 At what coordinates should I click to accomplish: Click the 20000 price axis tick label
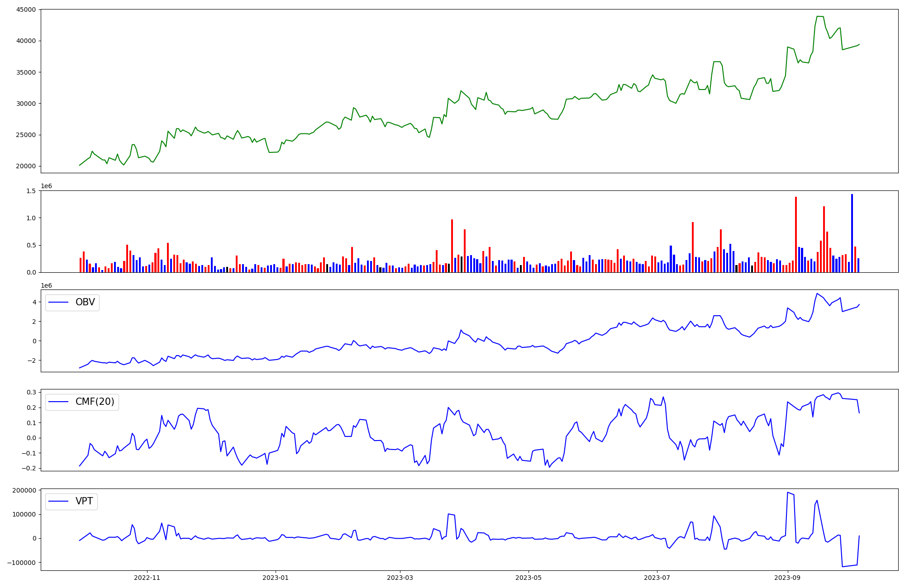(x=26, y=166)
